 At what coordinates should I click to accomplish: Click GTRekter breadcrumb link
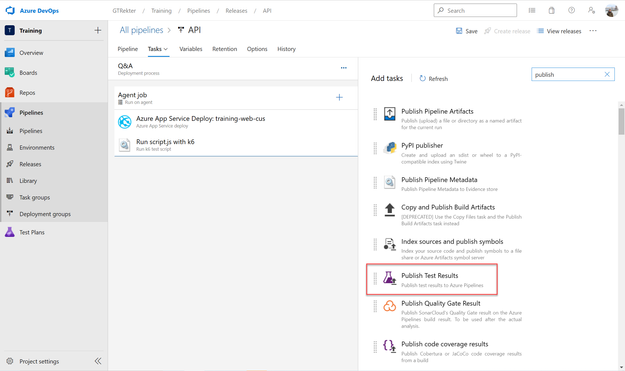(124, 11)
